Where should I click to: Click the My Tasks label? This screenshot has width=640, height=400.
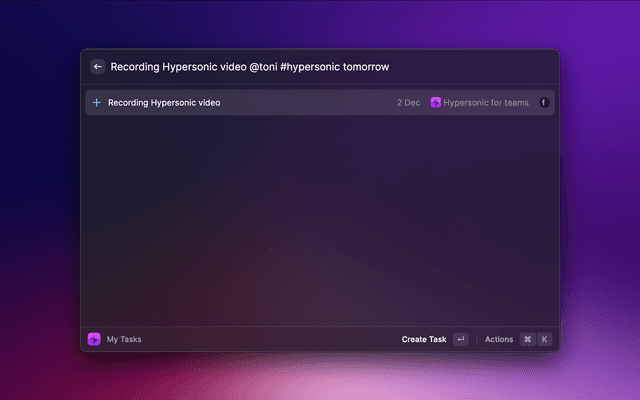pos(124,339)
